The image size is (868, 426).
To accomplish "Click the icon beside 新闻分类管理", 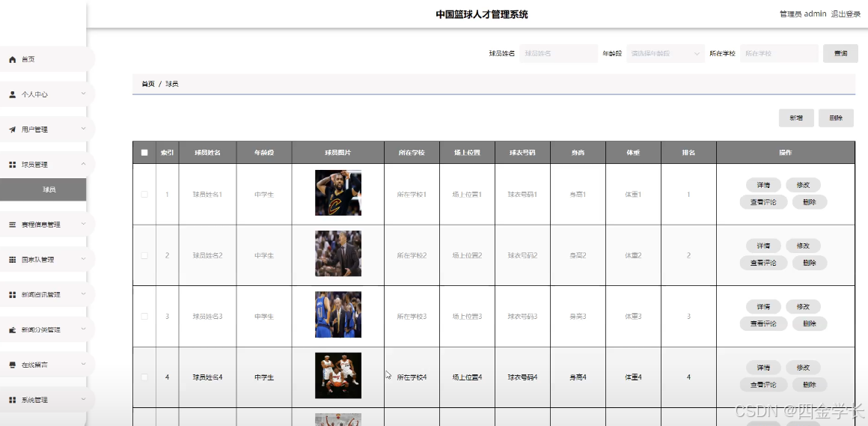I will [x=13, y=330].
